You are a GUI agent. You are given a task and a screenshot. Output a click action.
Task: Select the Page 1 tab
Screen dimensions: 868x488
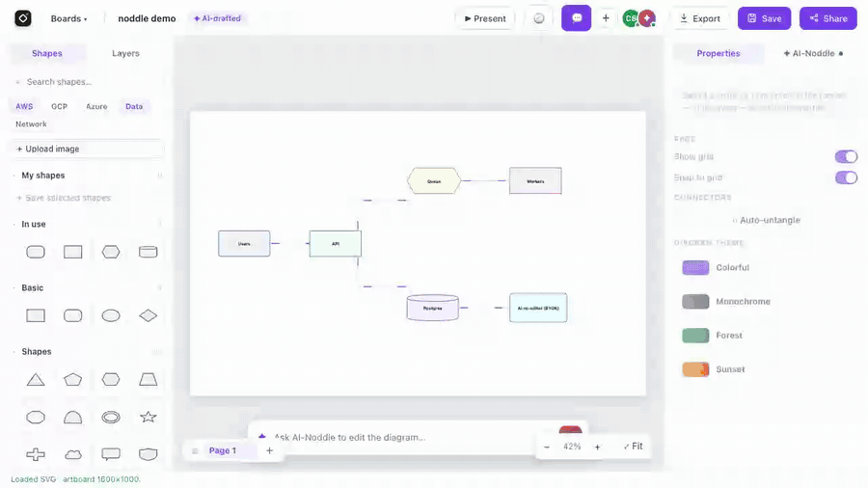223,450
